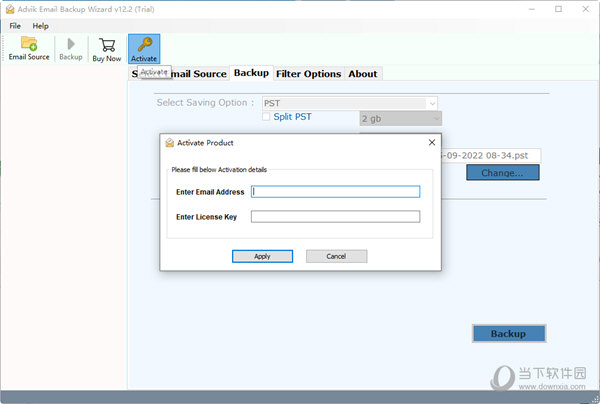Image resolution: width=600 pixels, height=404 pixels.
Task: Click the blue Backup button
Action: point(509,334)
